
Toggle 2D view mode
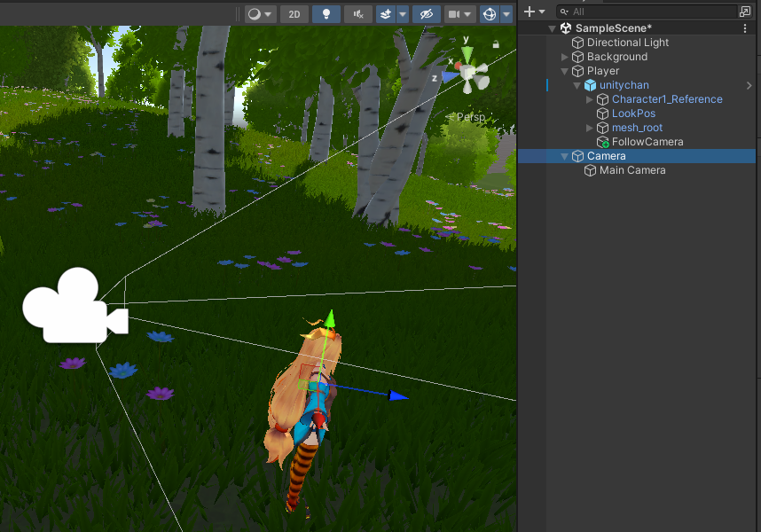coord(294,14)
